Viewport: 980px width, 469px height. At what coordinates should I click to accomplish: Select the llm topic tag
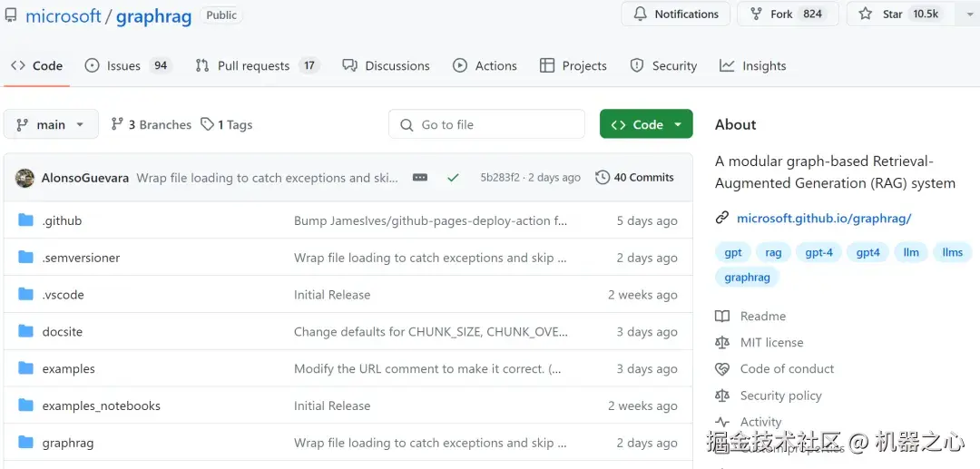pyautogui.click(x=911, y=252)
